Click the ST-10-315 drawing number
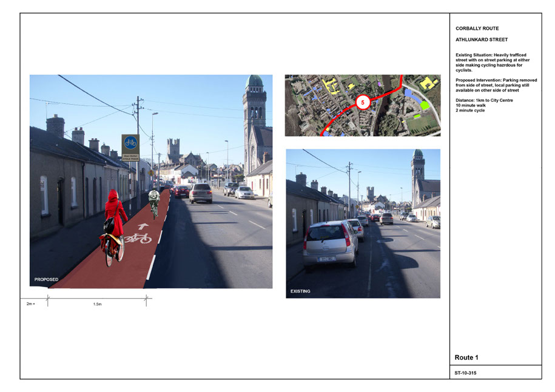 click(466, 373)
